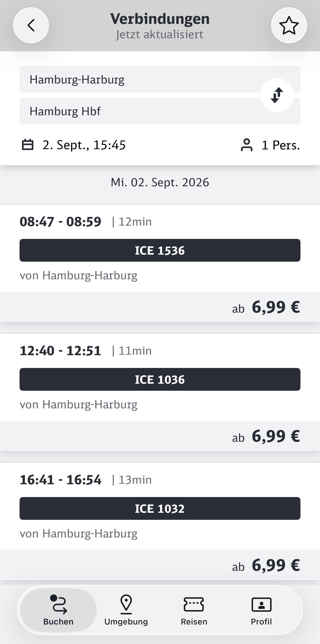Change the departure time 2. Sept., 15:45
This screenshot has height=644, width=320.
coord(84,145)
